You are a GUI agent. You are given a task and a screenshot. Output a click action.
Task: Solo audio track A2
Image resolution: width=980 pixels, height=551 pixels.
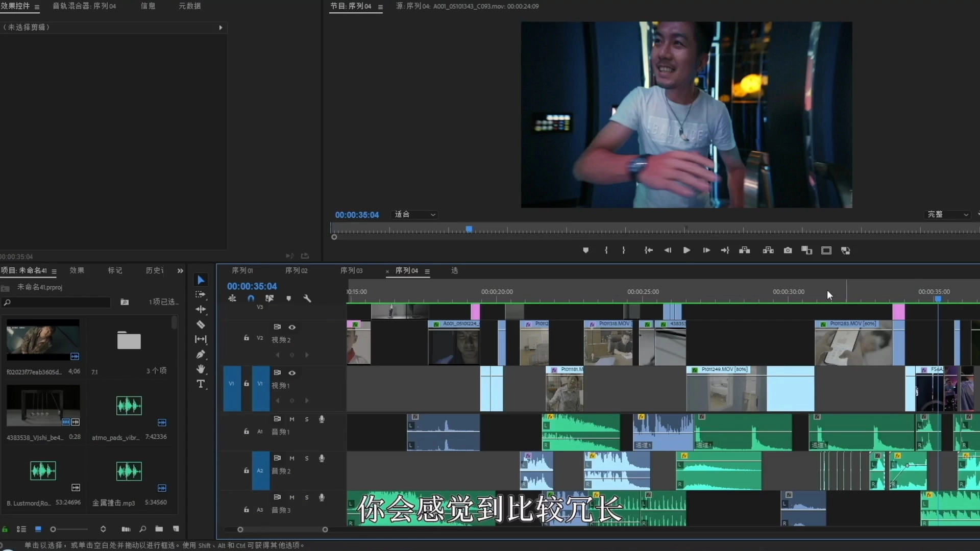coord(307,458)
